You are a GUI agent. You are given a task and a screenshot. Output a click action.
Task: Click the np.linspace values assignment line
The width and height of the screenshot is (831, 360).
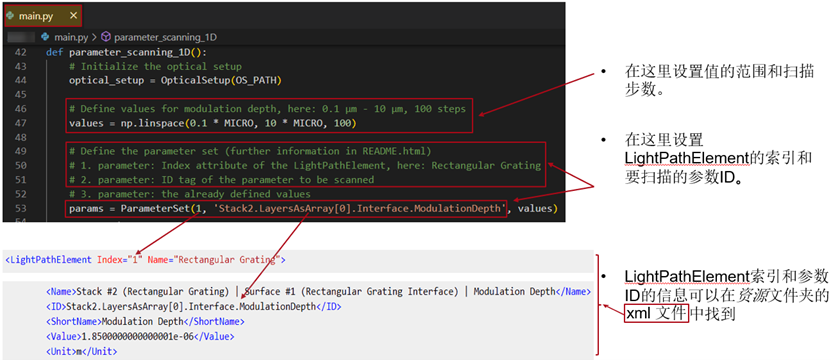212,124
